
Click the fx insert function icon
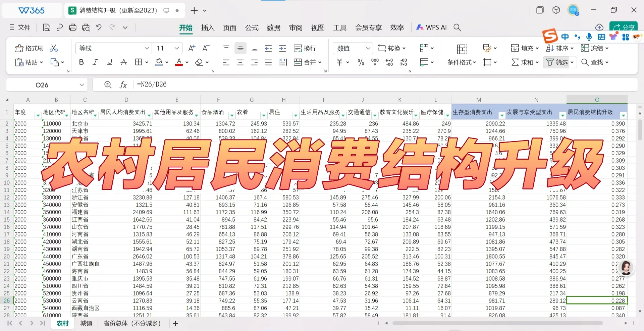tap(123, 85)
